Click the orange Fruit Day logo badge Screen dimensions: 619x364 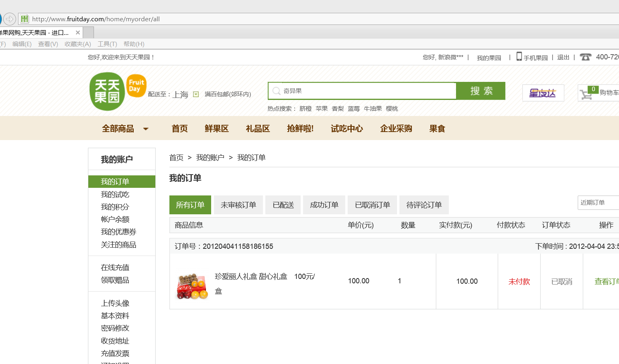(x=136, y=85)
